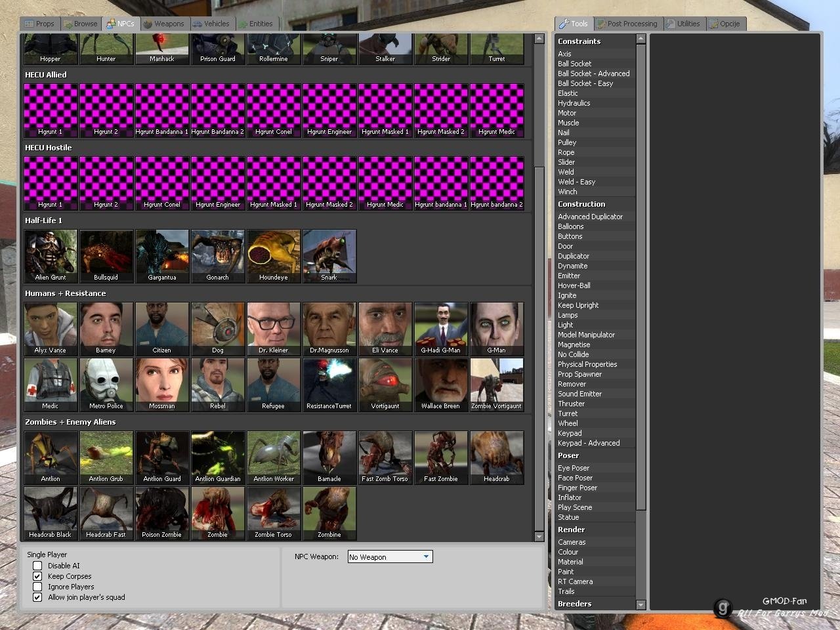This screenshot has width=840, height=630.
Task: Click the NPC list scroll up arrow
Action: 539,39
